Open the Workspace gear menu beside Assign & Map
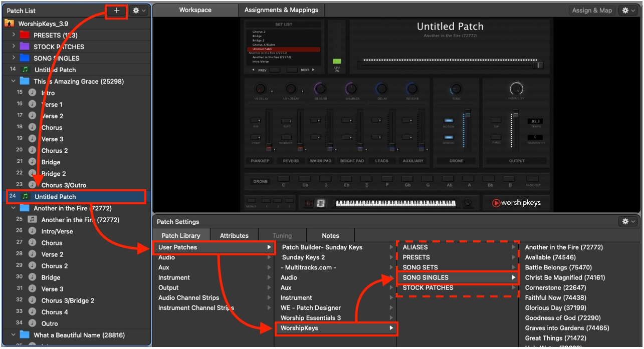644x349 pixels. tap(628, 11)
